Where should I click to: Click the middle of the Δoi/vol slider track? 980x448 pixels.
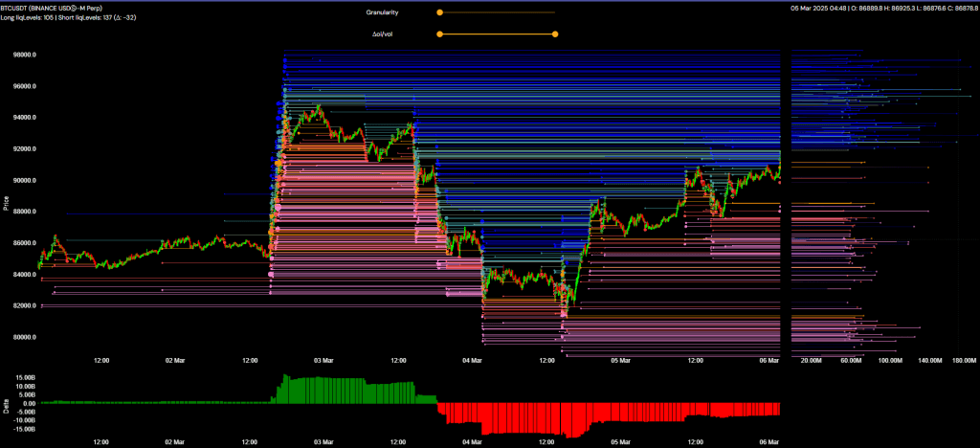[x=497, y=34]
